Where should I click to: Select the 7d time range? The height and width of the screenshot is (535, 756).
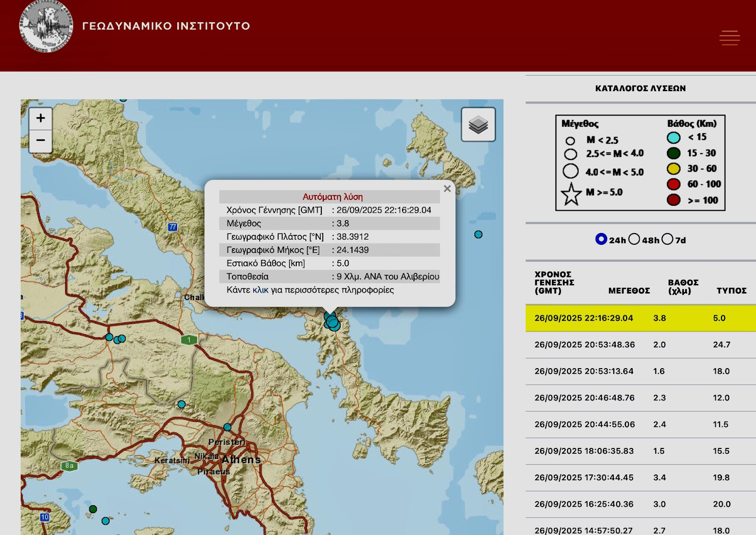coord(667,239)
